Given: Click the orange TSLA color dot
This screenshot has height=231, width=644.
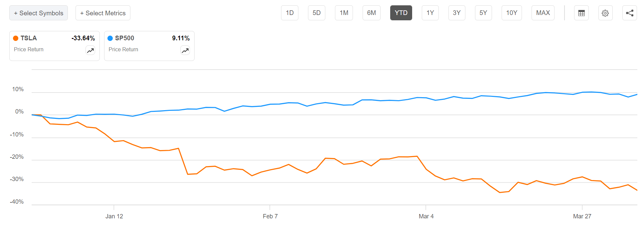Looking at the screenshot, I should click(16, 38).
